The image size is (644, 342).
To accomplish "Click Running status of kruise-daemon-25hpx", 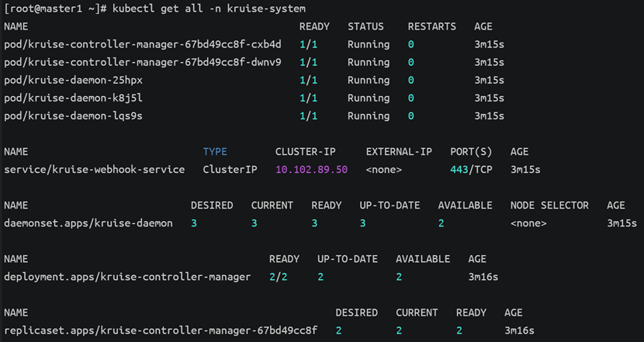I will click(369, 80).
